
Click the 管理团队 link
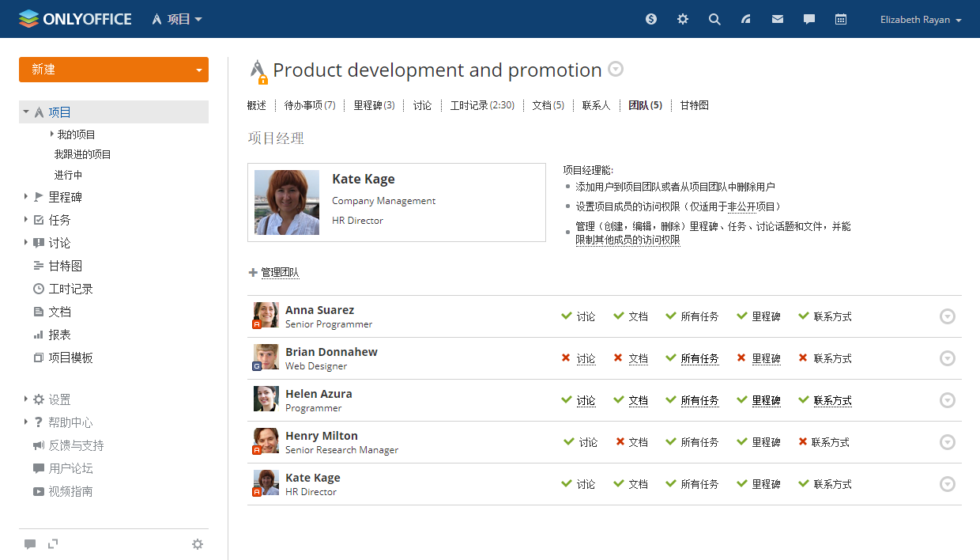point(280,273)
